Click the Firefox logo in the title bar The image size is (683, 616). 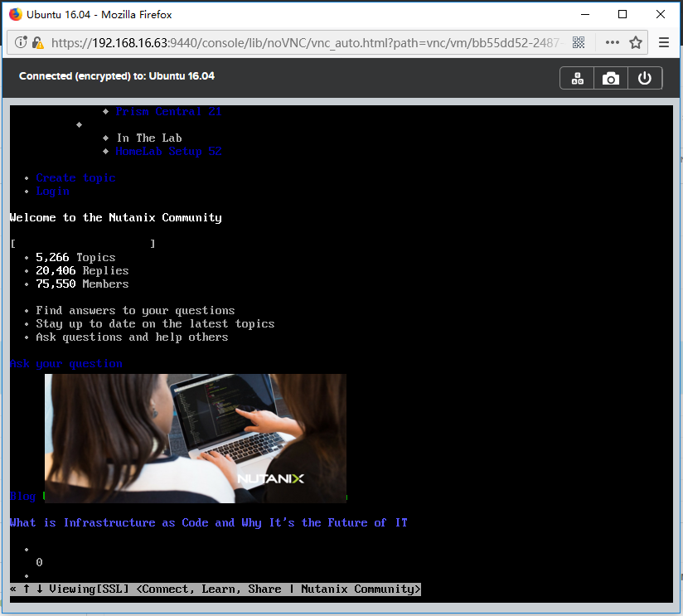pos(16,14)
